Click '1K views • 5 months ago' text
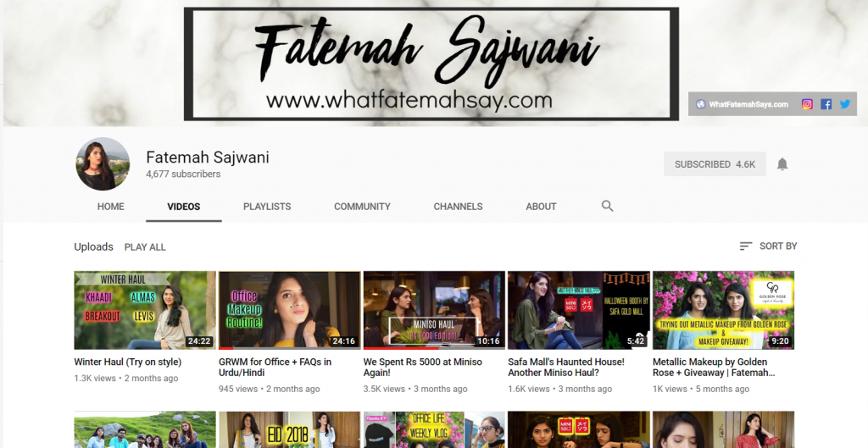 (x=701, y=389)
